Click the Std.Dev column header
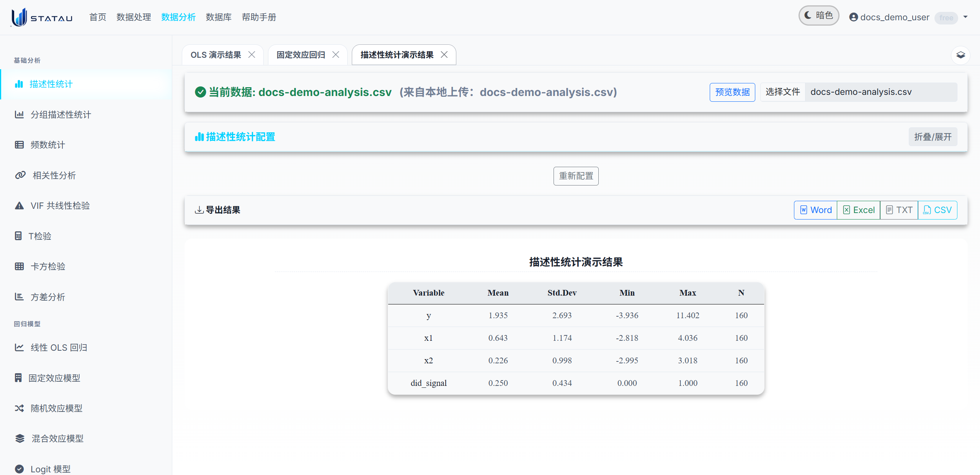 coord(562,293)
